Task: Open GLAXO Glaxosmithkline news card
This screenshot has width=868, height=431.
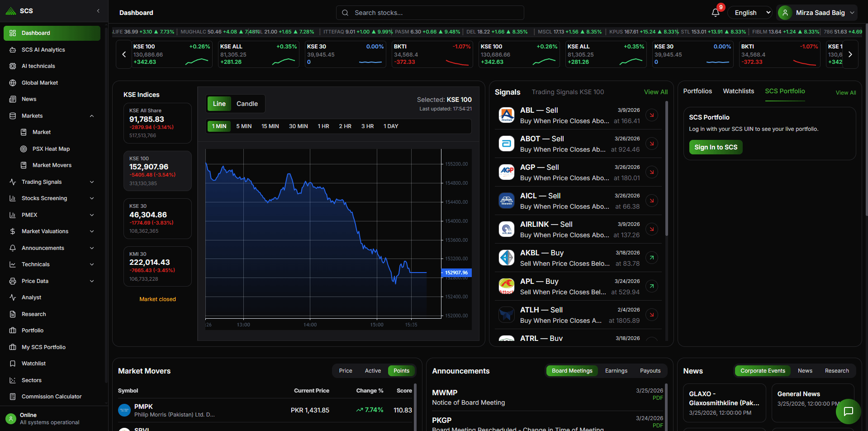Action: pos(724,403)
